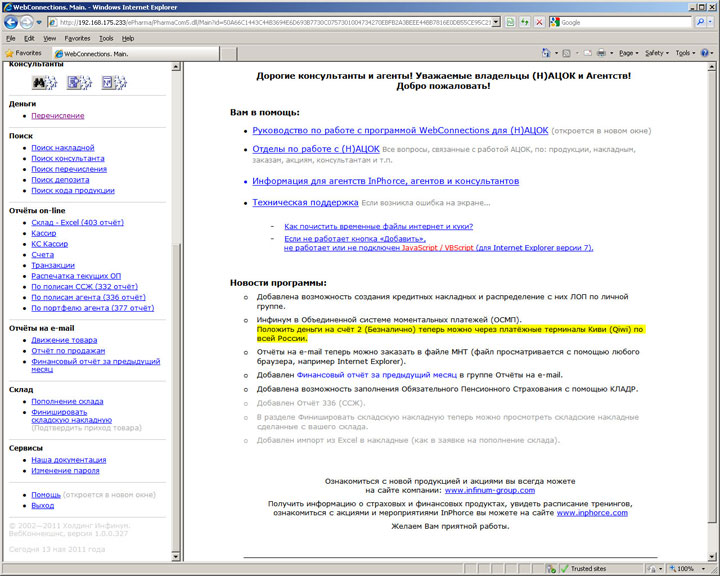
Task: Open the www.inphorce.com link
Action: (x=592, y=513)
